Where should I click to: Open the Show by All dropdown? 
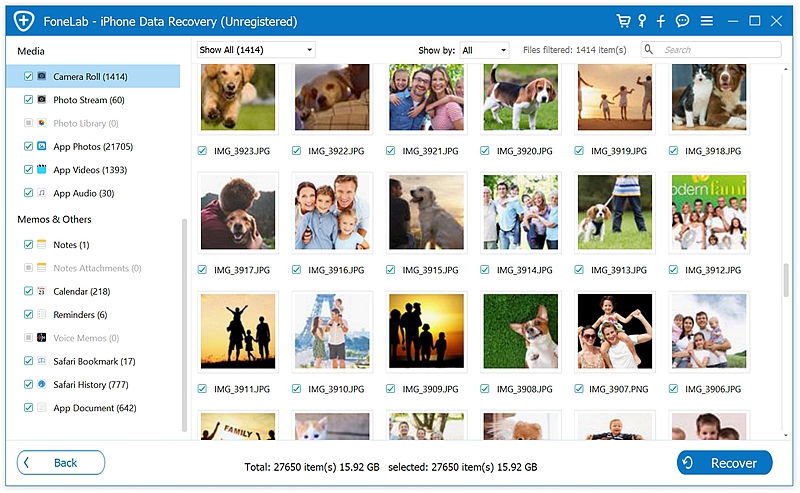484,50
